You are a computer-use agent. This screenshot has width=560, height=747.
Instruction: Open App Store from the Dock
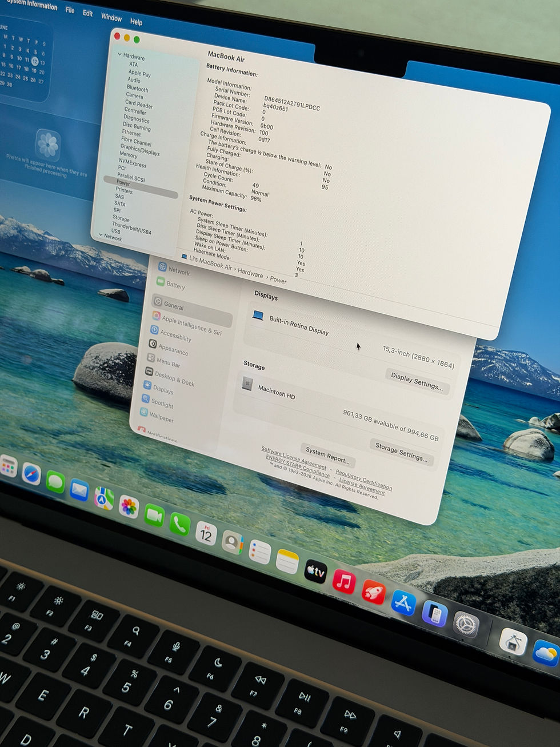[x=403, y=603]
